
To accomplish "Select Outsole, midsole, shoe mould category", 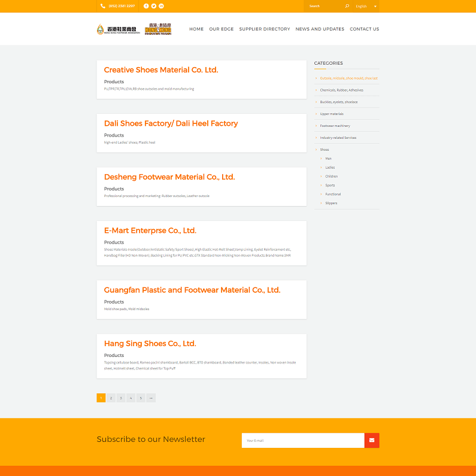I will (348, 78).
